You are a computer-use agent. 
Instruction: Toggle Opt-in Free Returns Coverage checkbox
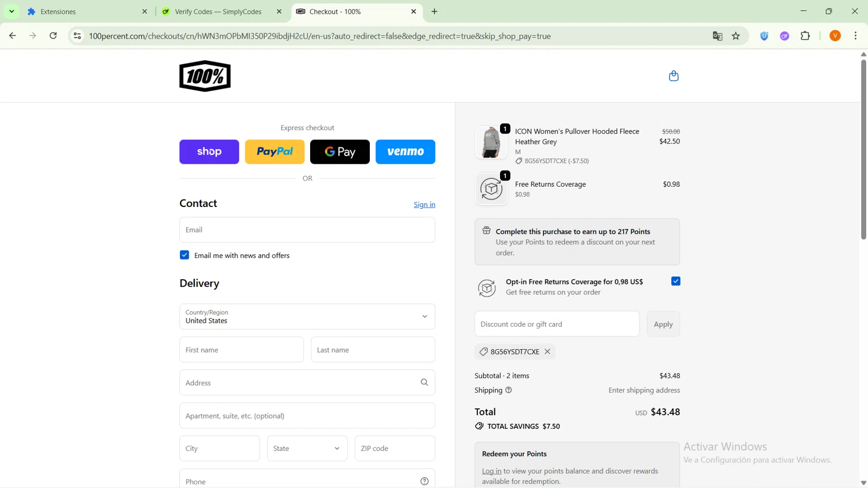[x=676, y=281]
